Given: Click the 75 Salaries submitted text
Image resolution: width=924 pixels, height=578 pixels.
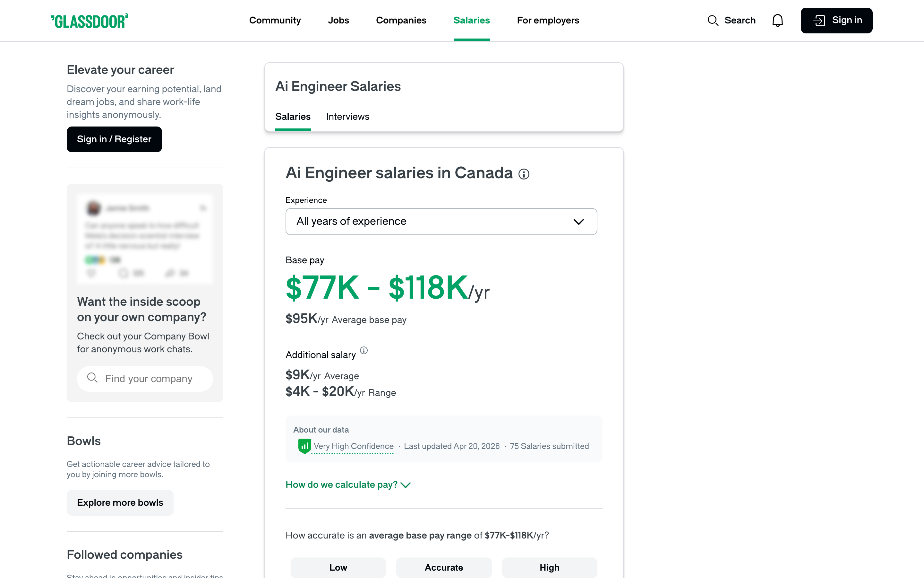Looking at the screenshot, I should (x=549, y=446).
